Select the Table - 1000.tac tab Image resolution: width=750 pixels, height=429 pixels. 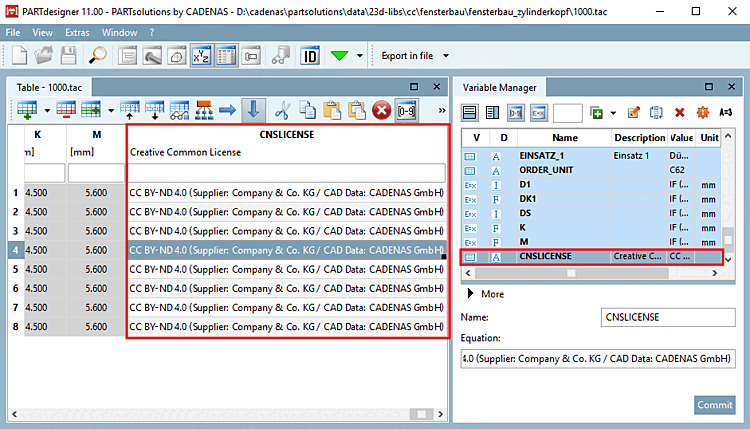(49, 88)
